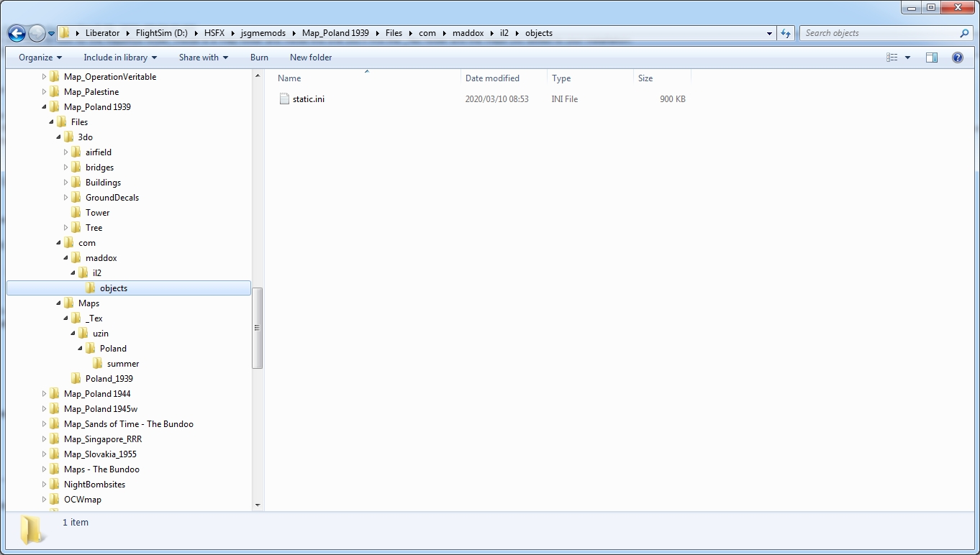Go back with the Back arrow button
Image resolution: width=980 pixels, height=555 pixels.
tap(17, 33)
